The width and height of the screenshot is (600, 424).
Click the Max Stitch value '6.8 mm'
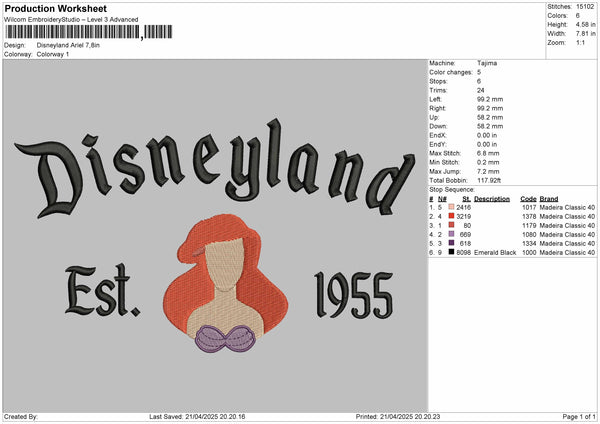(x=488, y=153)
